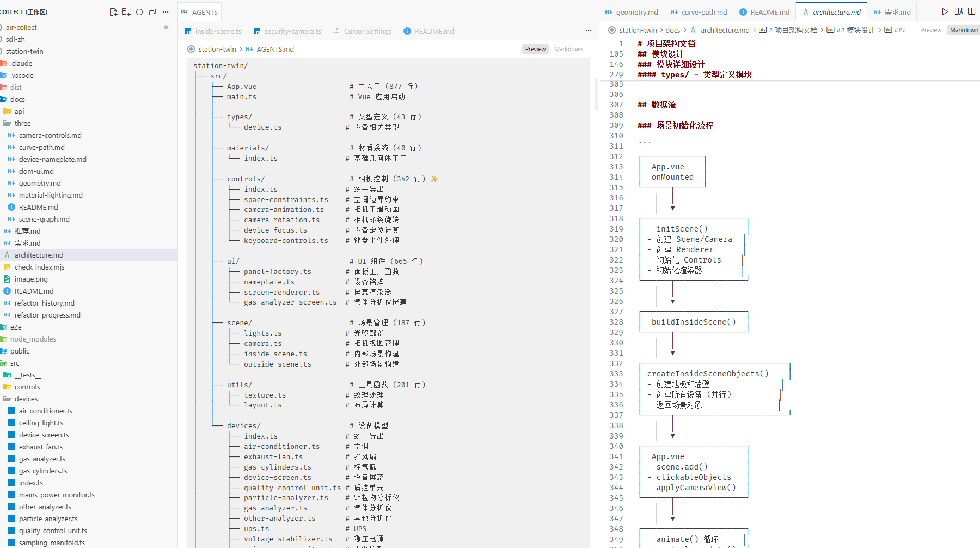Select the air-collect workspace root
980x548 pixels.
tap(21, 27)
